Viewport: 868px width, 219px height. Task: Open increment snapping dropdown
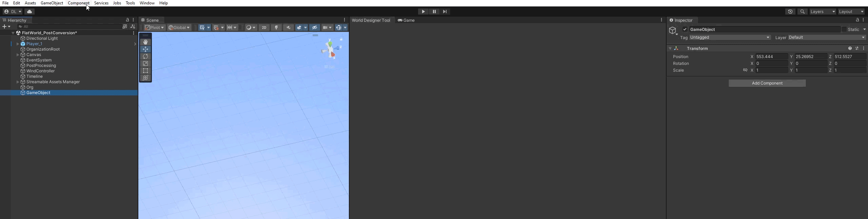click(x=232, y=28)
